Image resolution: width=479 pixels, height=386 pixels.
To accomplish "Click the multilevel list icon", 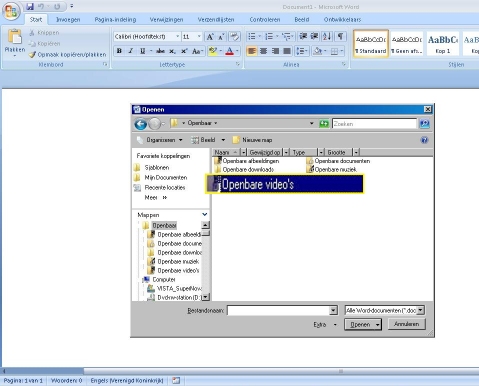I will 286,36.
